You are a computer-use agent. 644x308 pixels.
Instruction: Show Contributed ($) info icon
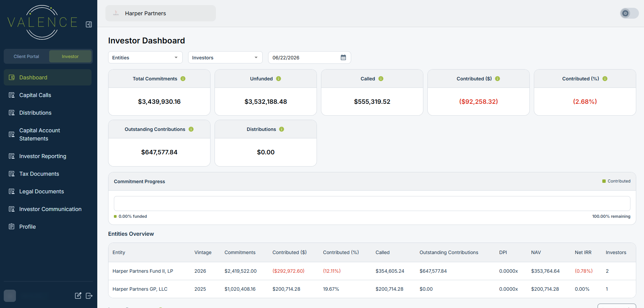(498, 79)
